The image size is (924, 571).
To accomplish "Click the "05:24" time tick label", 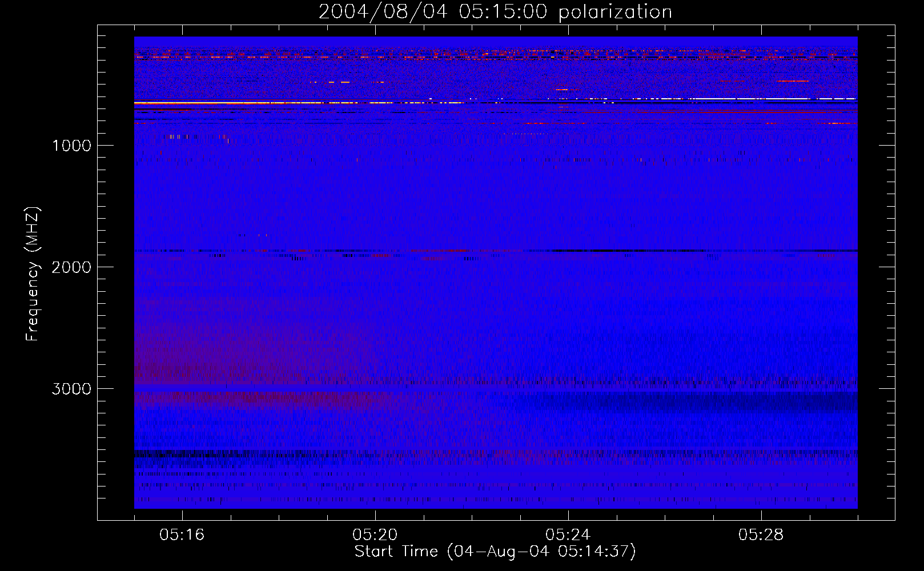I will pyautogui.click(x=568, y=535).
